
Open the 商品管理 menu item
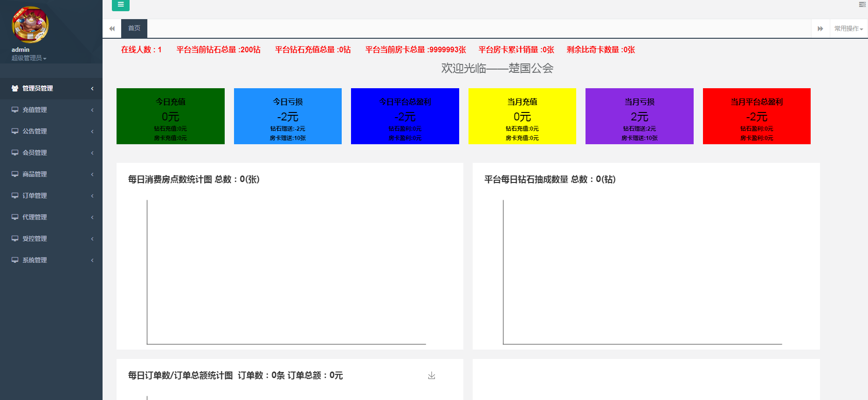pyautogui.click(x=35, y=174)
